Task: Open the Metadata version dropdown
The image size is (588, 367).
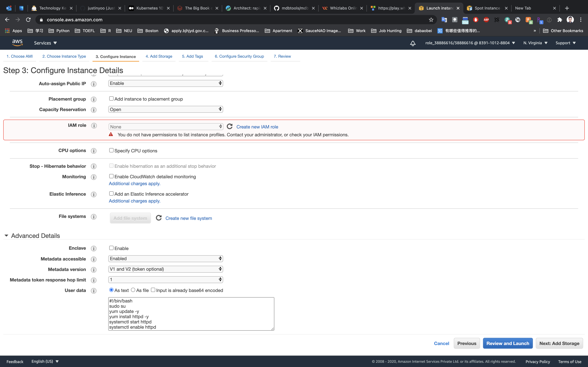Action: (166, 269)
